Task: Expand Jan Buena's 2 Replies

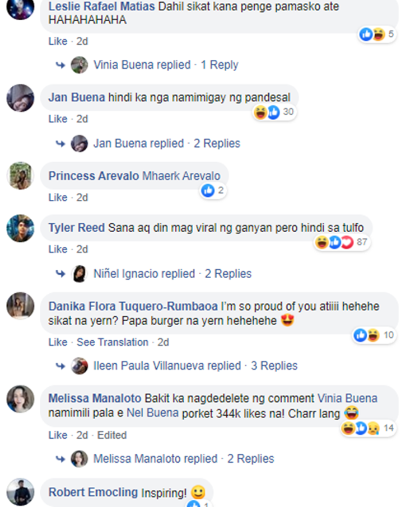Action: point(217,143)
